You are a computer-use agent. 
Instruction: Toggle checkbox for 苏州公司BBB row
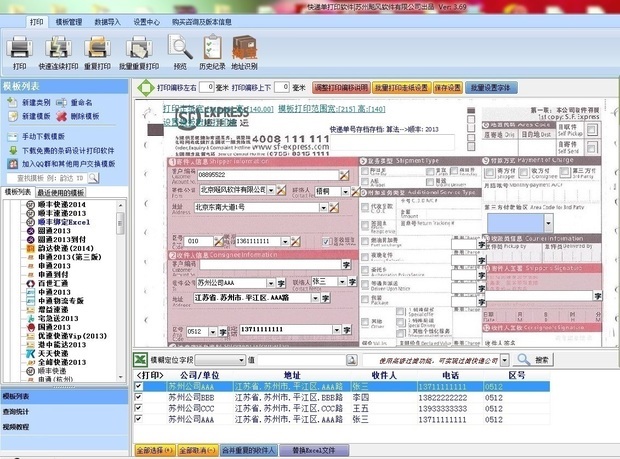pos(139,396)
